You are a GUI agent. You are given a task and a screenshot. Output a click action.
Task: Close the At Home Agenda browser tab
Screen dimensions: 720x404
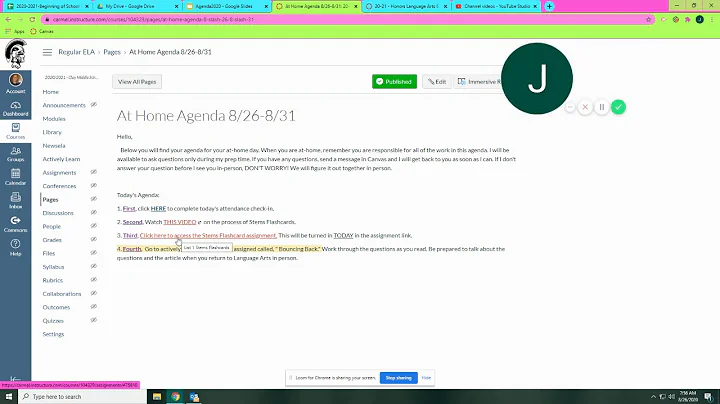(355, 6)
